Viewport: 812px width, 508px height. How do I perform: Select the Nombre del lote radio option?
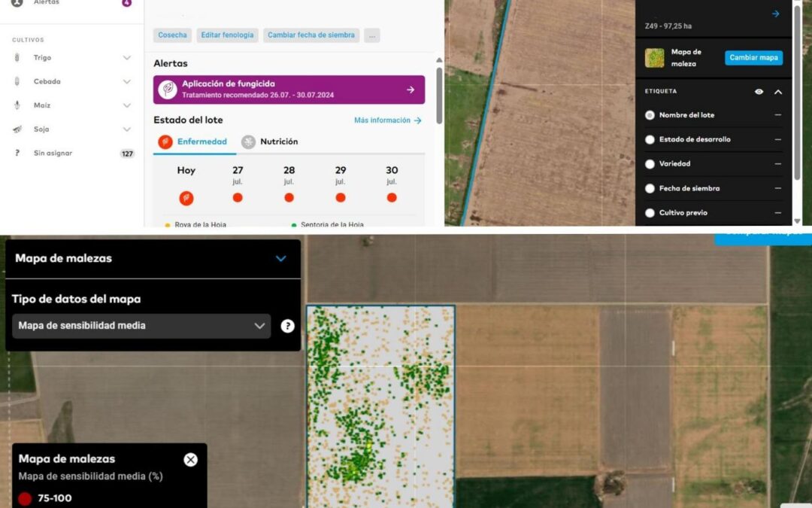click(650, 115)
